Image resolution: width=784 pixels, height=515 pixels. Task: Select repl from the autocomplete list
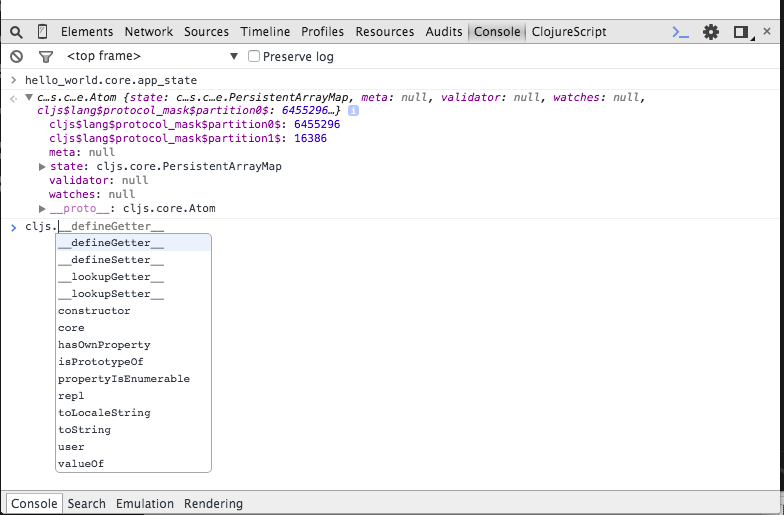click(x=134, y=396)
